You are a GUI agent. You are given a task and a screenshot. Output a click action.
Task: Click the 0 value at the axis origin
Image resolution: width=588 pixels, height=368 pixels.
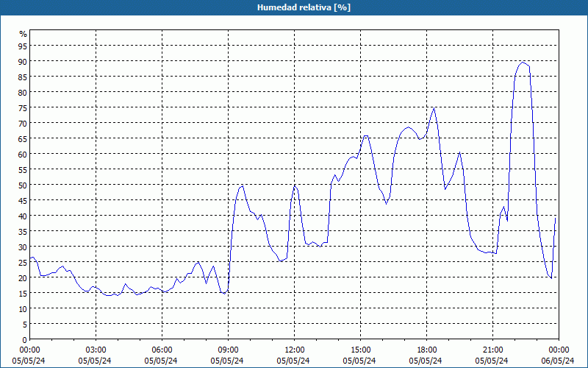(25, 340)
